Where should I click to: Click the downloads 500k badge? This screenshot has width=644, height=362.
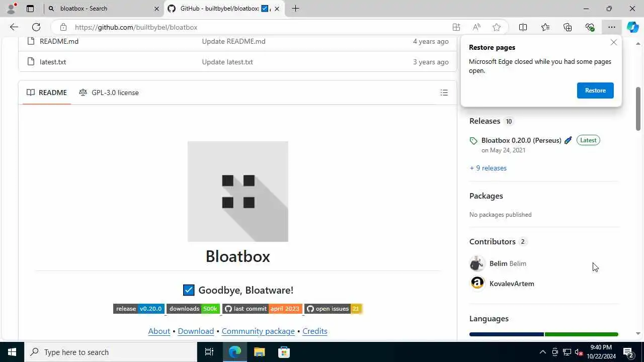pos(193,309)
